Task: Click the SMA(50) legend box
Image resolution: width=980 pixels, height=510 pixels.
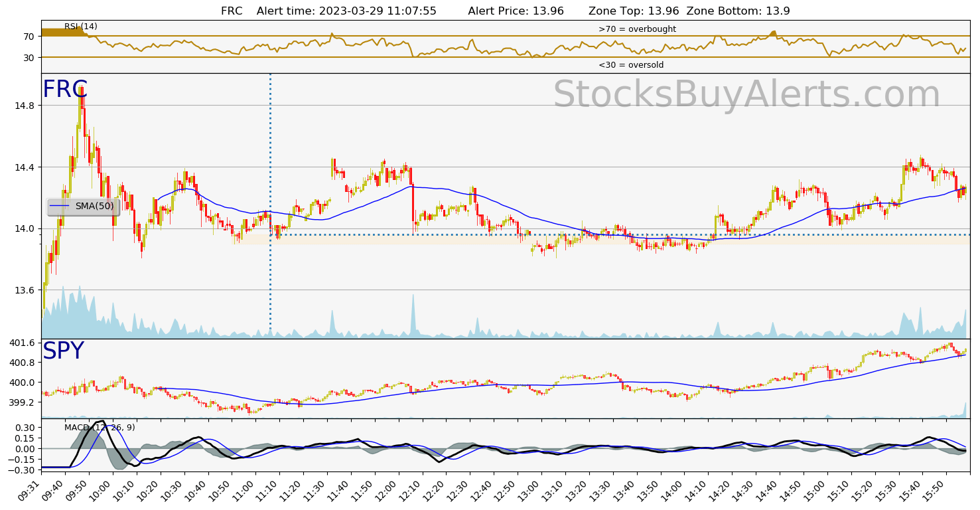Action: point(84,207)
